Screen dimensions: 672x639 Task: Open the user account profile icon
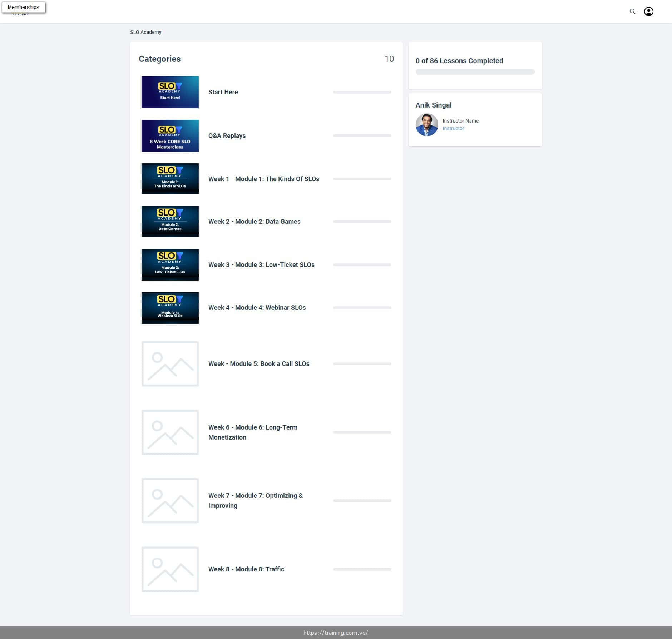point(648,11)
